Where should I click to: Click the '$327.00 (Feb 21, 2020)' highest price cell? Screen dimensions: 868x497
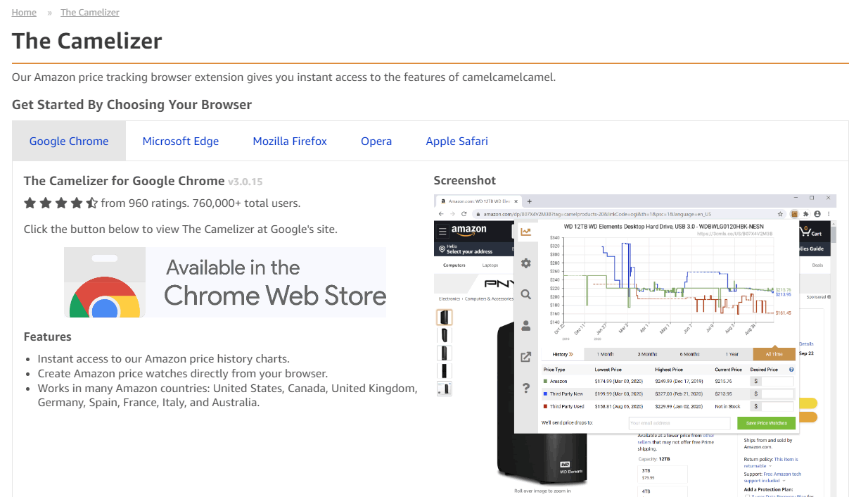[679, 394]
